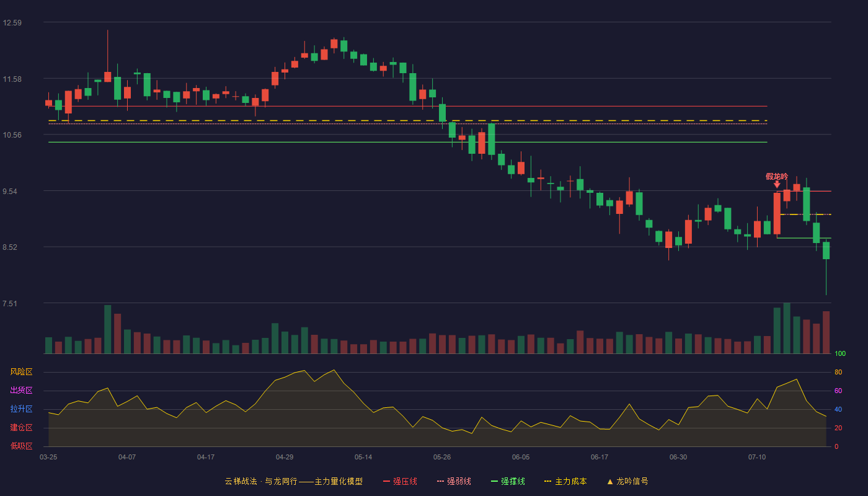The width and height of the screenshot is (868, 496).
Task: Click the 04-17 date label
Action: coord(206,457)
